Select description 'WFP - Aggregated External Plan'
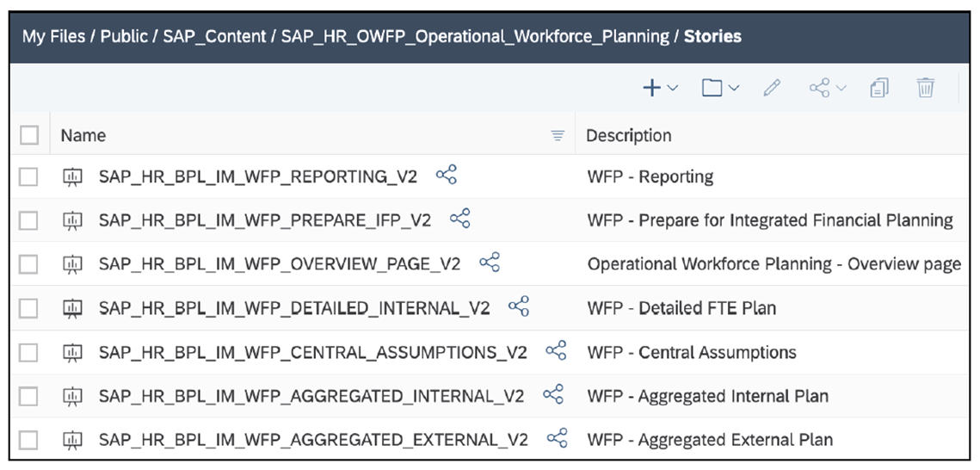The width and height of the screenshot is (980, 470). point(710,440)
